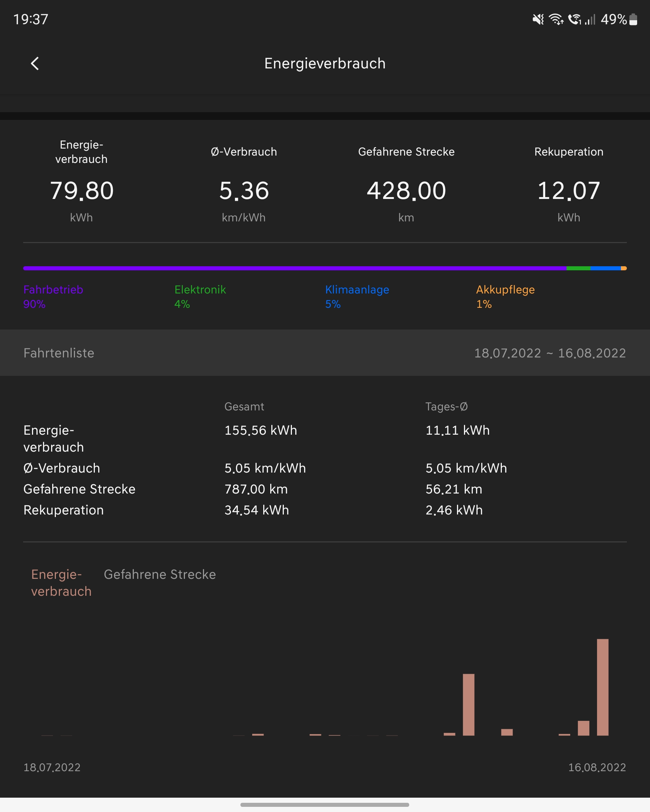Viewport: 650px width, 812px height.
Task: Tap the home gesture bar at bottom
Action: [x=325, y=805]
